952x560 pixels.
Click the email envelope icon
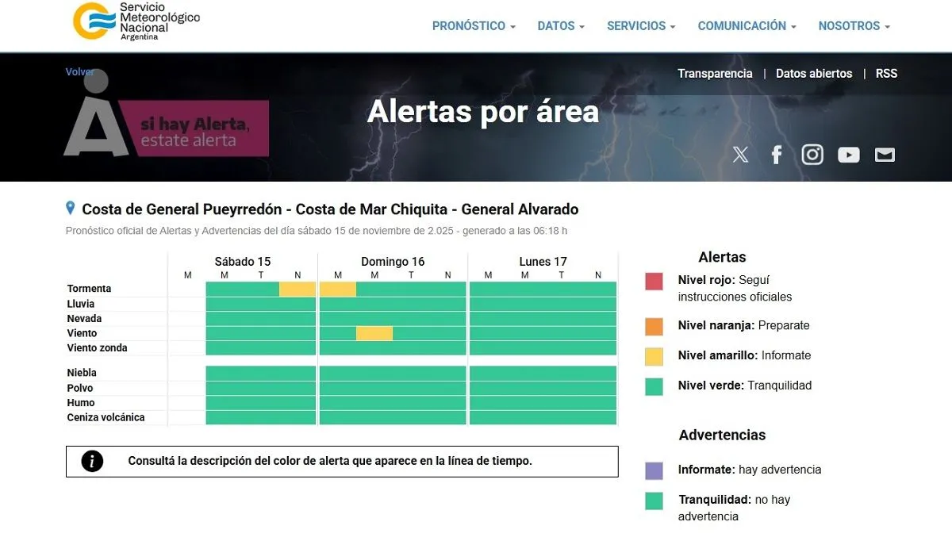(x=885, y=155)
